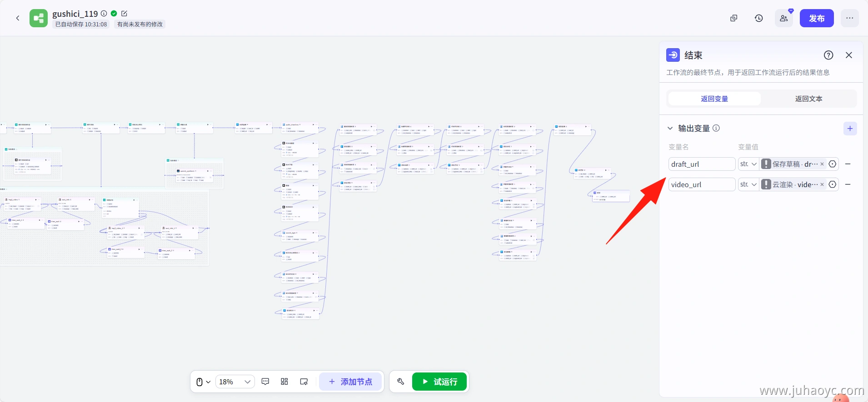Click the back arrow beside the workflow name
The width and height of the screenshot is (868, 402).
pos(18,18)
